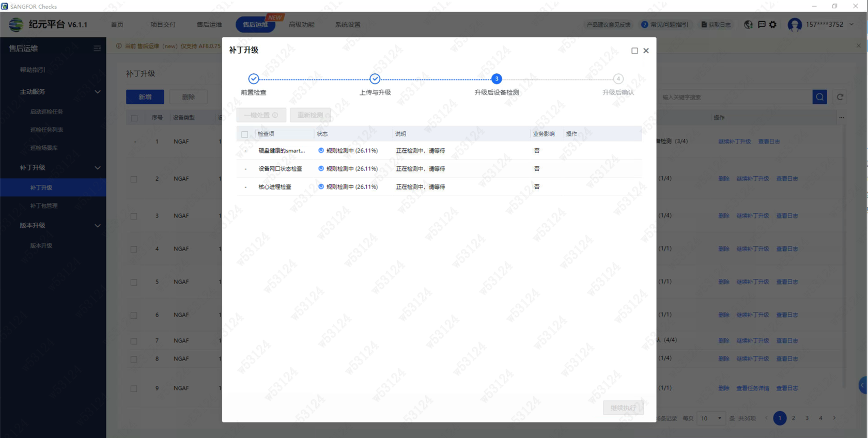Image resolution: width=868 pixels, height=438 pixels.
Task: Toggle select-all checkbox in device table
Action: 134,118
